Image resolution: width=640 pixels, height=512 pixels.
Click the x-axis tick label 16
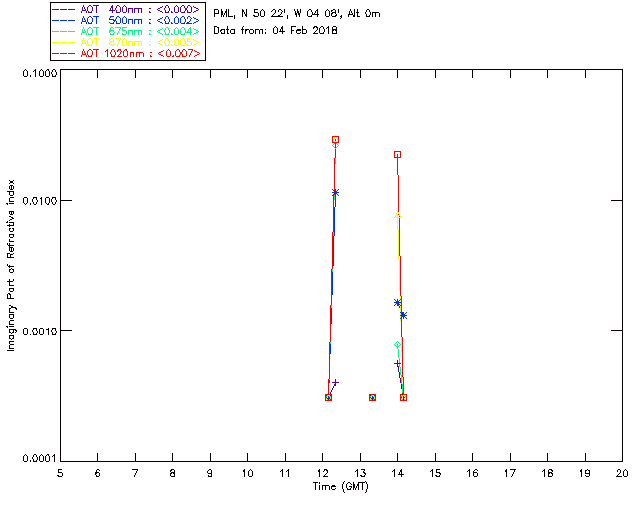(x=473, y=473)
